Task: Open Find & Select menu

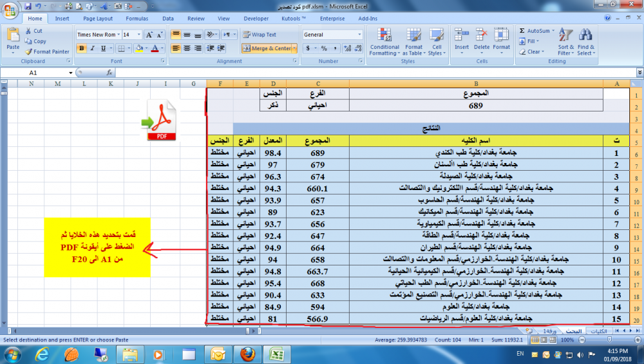Action: coord(585,41)
